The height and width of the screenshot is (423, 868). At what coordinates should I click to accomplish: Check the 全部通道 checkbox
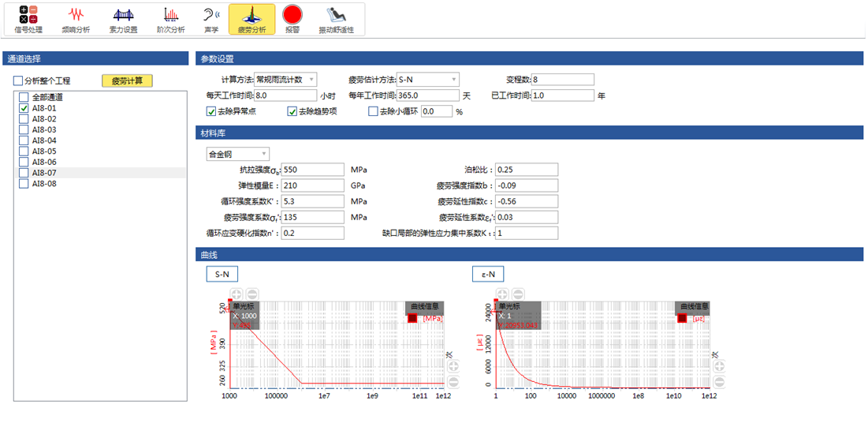[x=23, y=98]
